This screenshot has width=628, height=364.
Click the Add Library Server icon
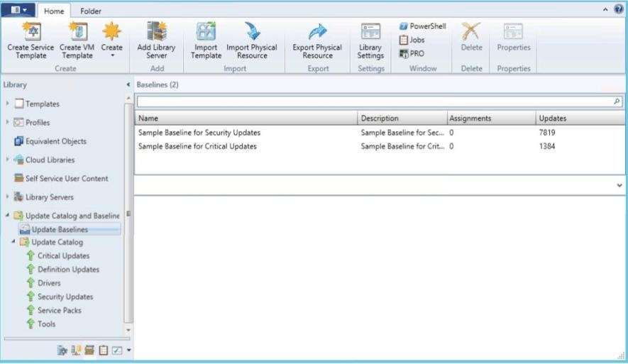157,31
